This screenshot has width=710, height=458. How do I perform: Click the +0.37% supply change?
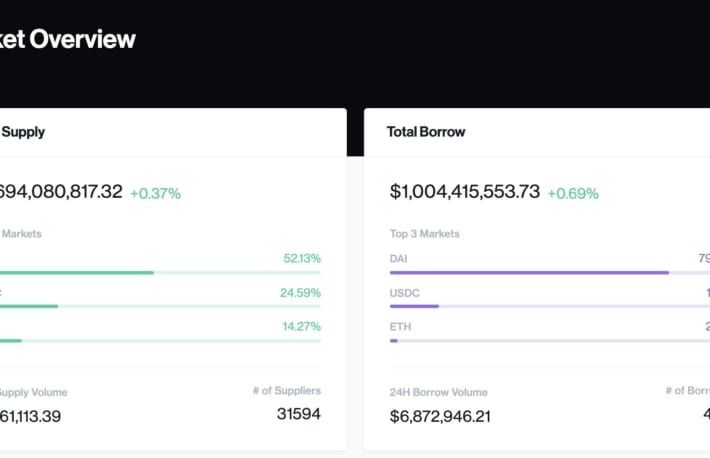click(x=155, y=193)
